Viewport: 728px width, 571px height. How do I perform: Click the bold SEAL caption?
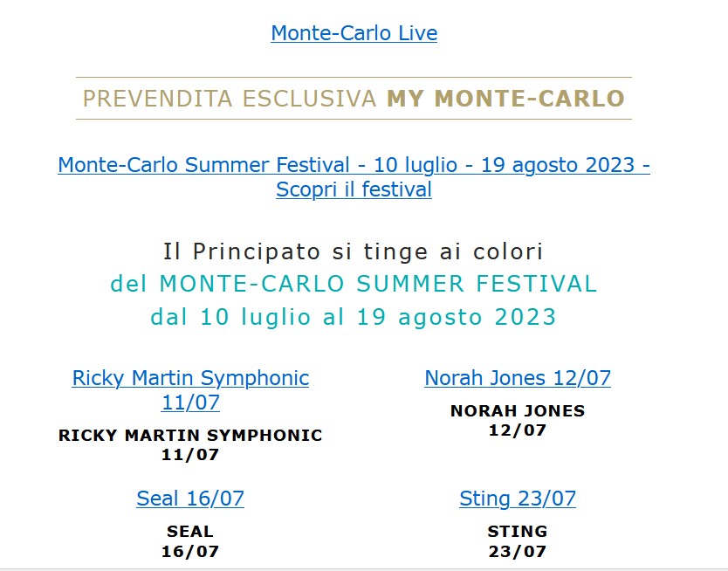(190, 532)
